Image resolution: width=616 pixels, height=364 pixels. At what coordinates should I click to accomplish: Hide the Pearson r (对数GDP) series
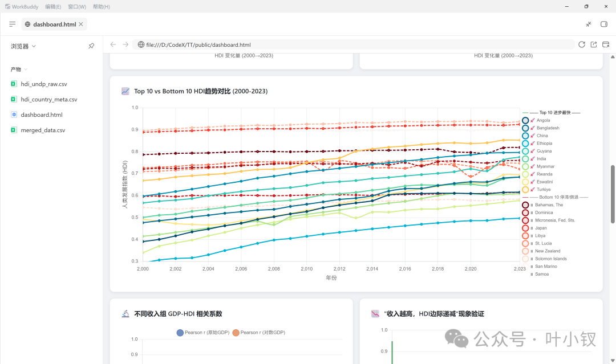(259, 333)
